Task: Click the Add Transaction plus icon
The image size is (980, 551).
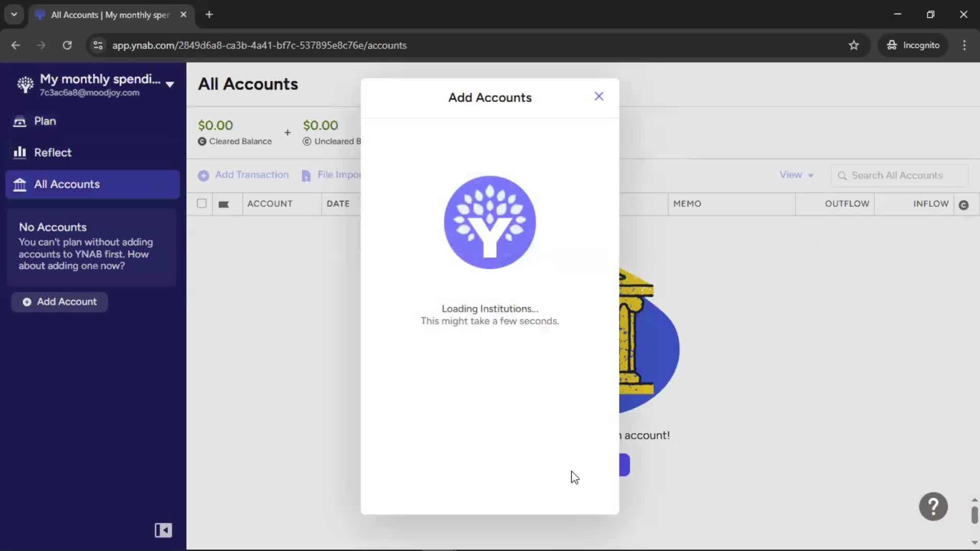Action: click(x=203, y=176)
